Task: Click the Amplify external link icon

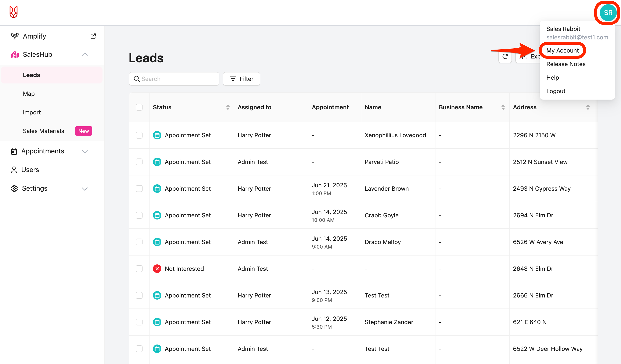Action: [x=93, y=36]
